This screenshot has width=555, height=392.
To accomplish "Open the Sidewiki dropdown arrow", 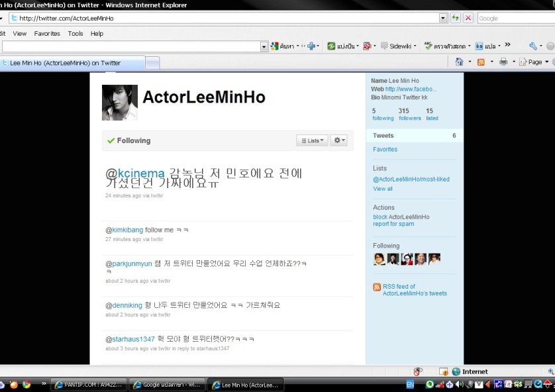I will (415, 46).
